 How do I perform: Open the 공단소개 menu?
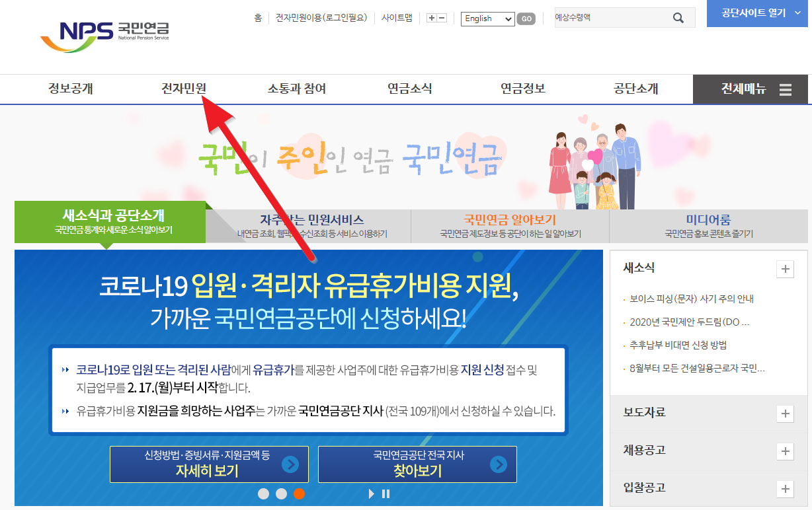[636, 89]
